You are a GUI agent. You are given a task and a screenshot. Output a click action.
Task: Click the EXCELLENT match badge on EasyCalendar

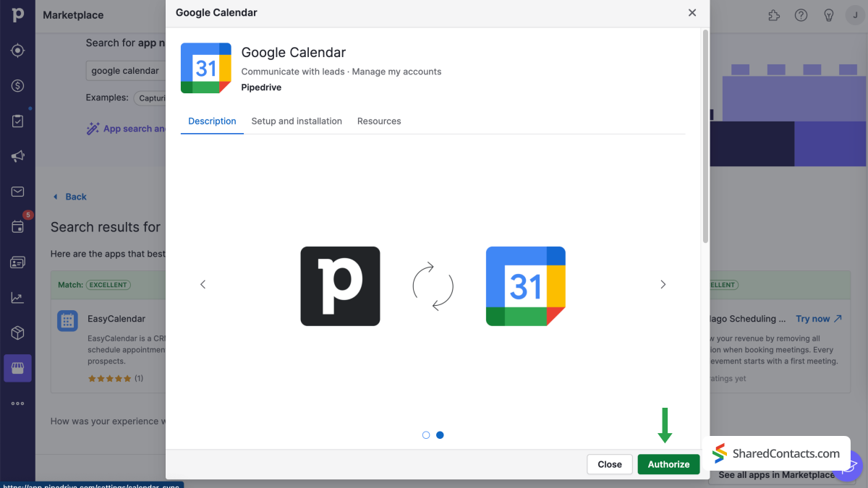[108, 285]
